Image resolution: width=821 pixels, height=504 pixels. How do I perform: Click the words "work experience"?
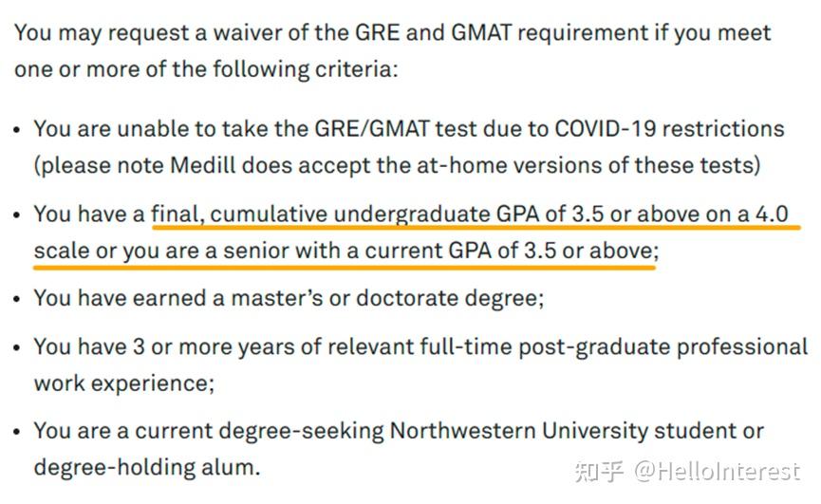123,383
